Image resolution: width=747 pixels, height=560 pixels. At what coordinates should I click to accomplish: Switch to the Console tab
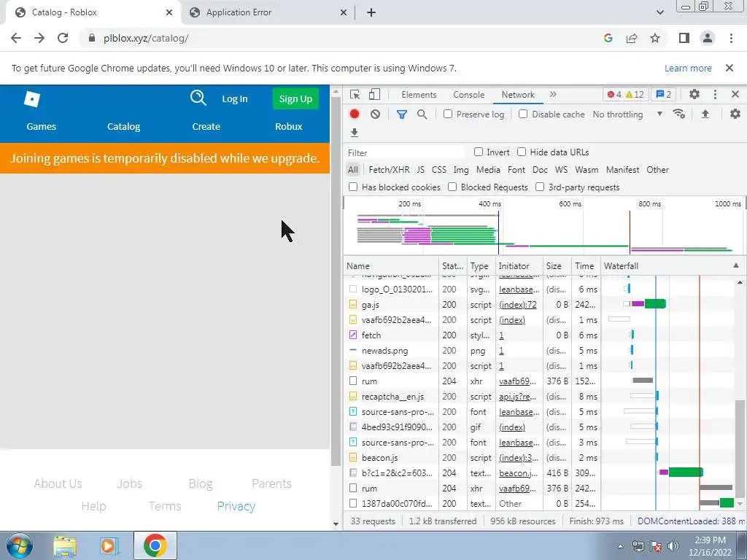469,94
